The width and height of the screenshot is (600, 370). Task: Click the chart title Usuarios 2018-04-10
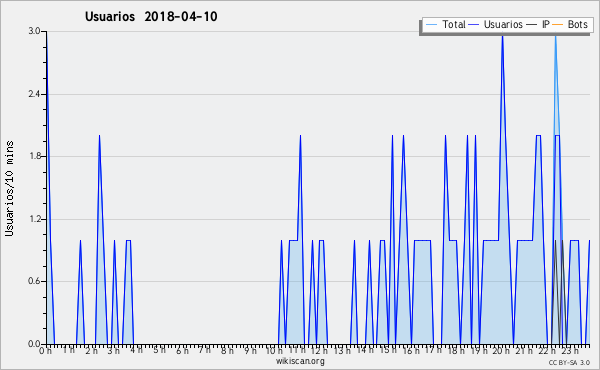tap(151, 16)
